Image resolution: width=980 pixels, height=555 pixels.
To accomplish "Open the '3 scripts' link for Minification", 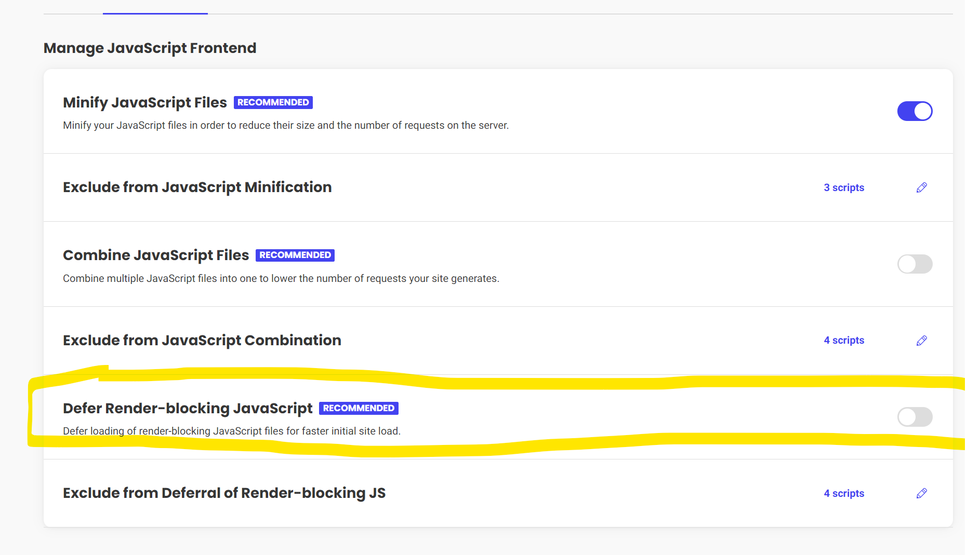I will 844,187.
